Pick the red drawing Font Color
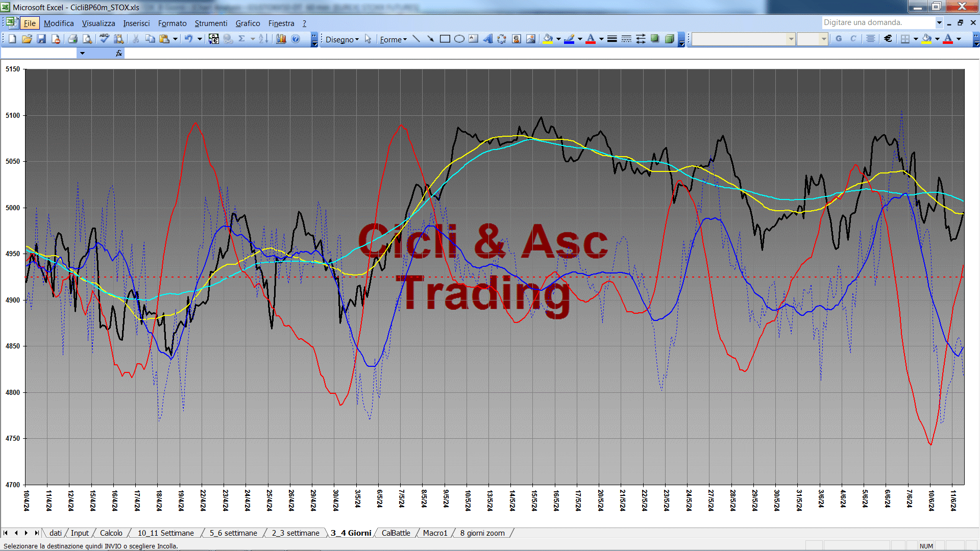Viewport: 980px width, 551px height. [x=591, y=39]
